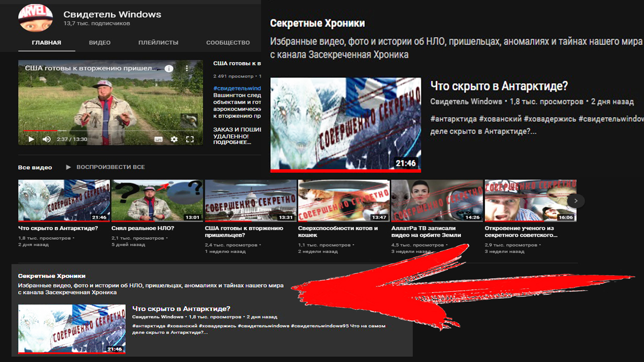Enter fullscreen mode in the video player
644x362 pixels.
click(x=190, y=139)
